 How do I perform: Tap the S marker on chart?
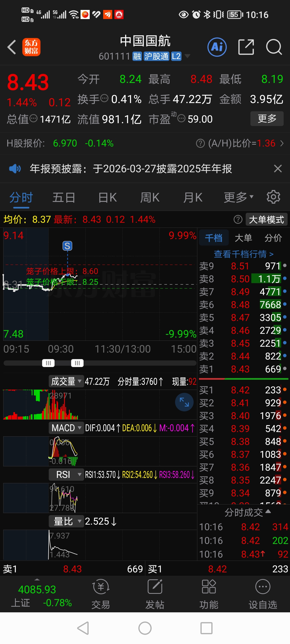(67, 246)
